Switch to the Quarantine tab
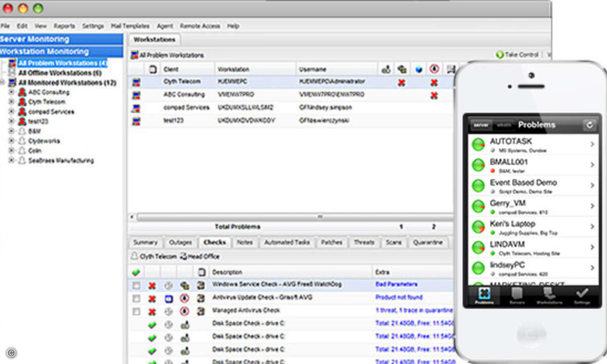 [428, 243]
